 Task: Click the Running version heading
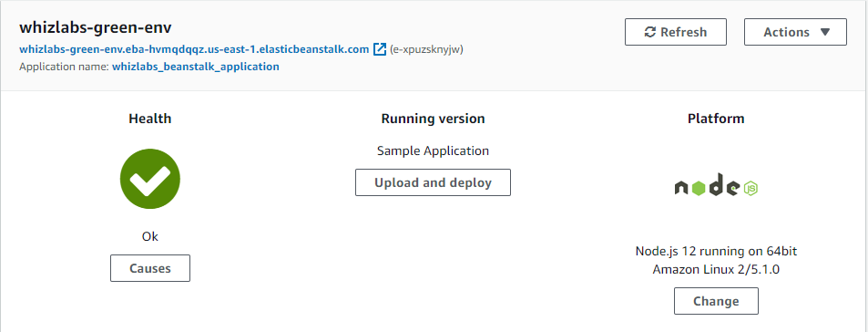(x=433, y=119)
